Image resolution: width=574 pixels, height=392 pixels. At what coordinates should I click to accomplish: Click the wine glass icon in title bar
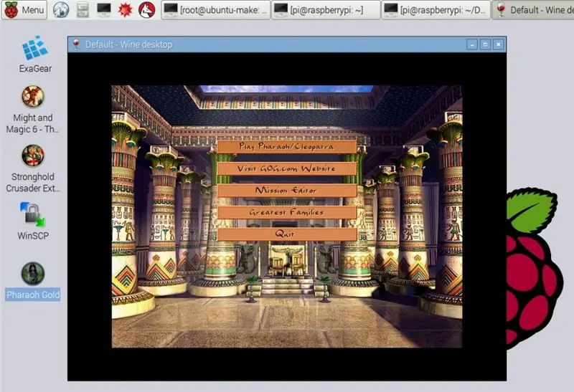pyautogui.click(x=76, y=44)
